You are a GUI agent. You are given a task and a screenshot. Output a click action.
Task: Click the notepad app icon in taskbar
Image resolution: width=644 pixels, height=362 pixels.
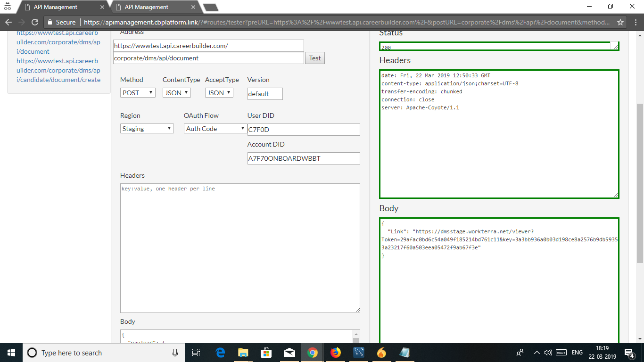pyautogui.click(x=405, y=353)
